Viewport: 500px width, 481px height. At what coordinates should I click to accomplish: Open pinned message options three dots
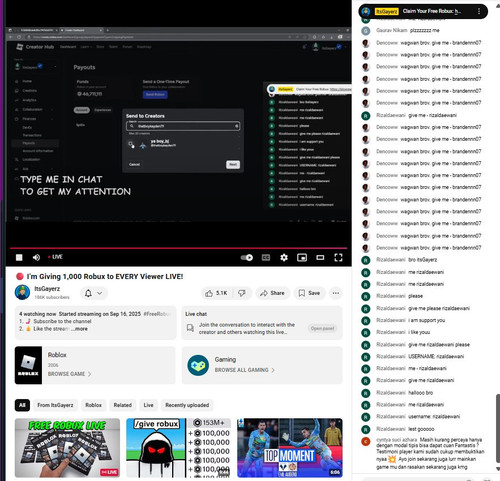click(x=479, y=11)
